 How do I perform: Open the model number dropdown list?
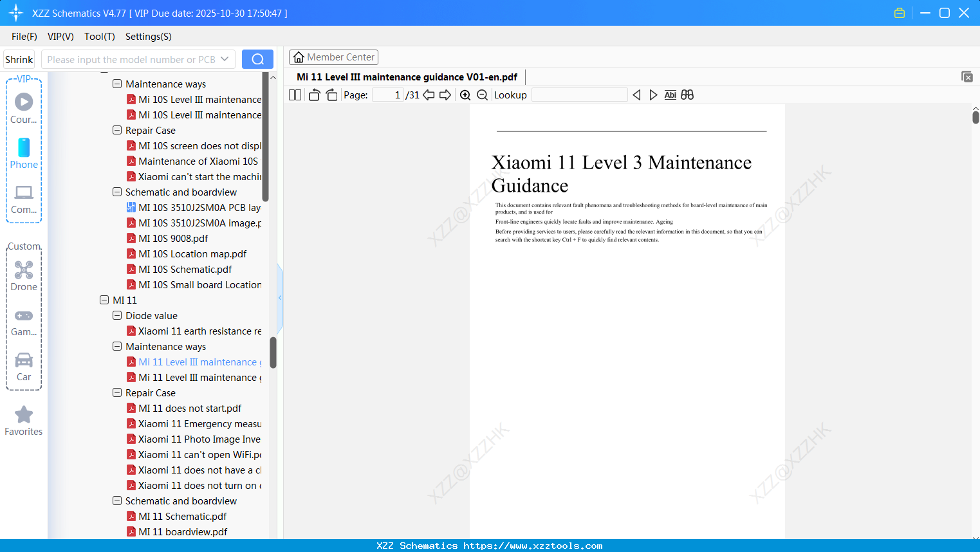pyautogui.click(x=225, y=59)
